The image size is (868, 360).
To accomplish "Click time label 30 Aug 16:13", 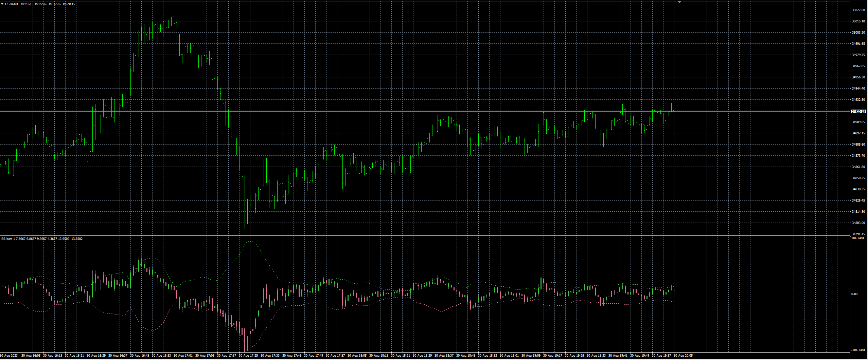I will (x=53, y=356).
